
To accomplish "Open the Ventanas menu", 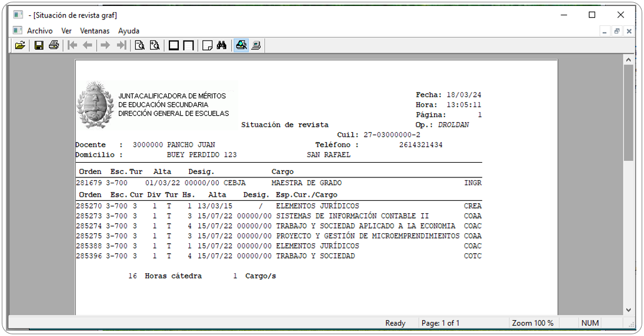I will click(x=95, y=31).
